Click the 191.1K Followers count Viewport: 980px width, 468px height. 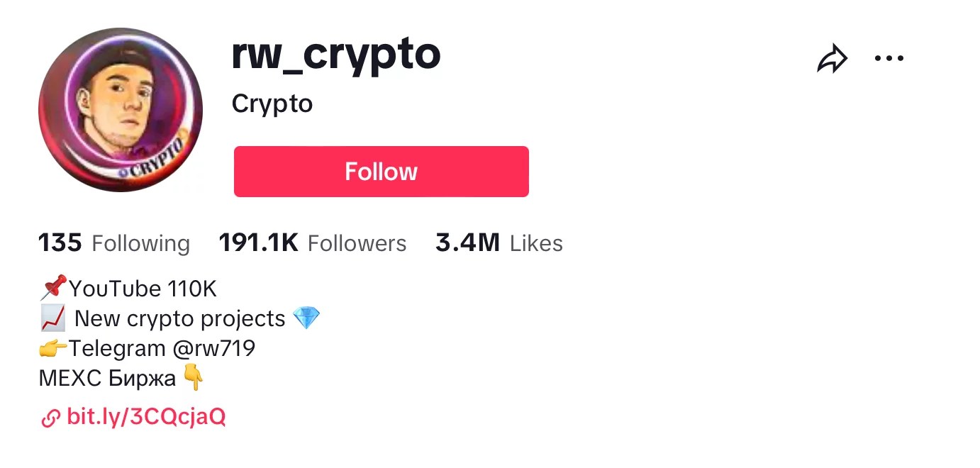click(313, 243)
